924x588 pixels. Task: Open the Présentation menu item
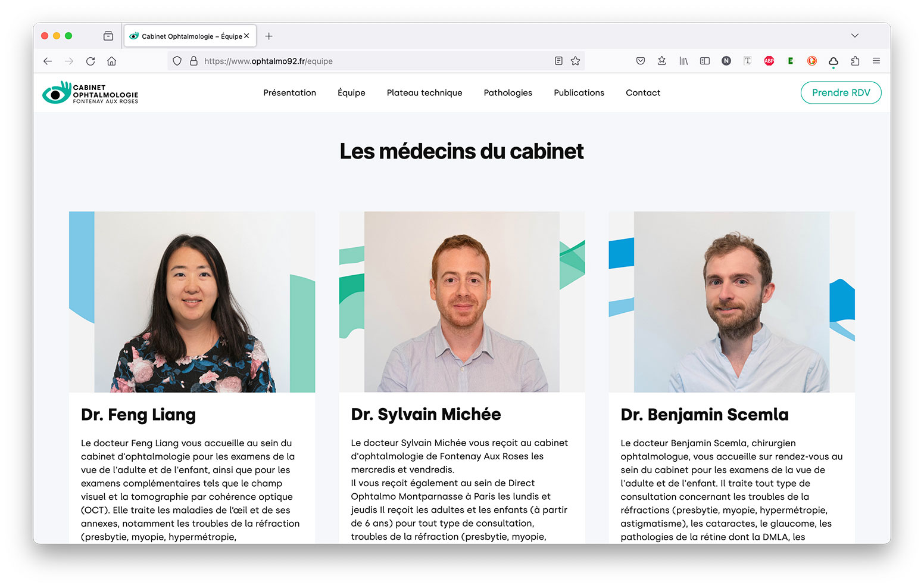click(290, 93)
